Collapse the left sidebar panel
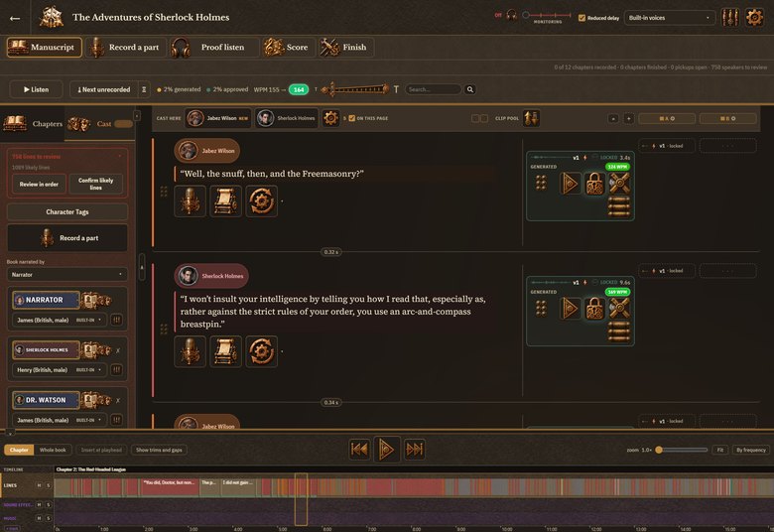774x532 pixels. (137, 115)
